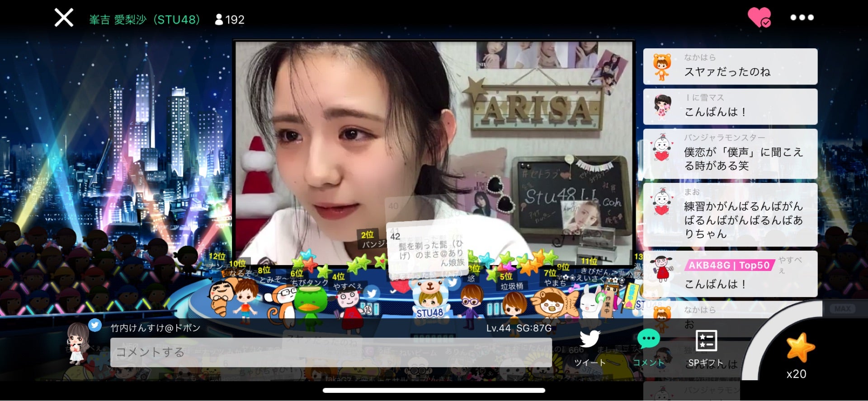Throw the orange star x20 gift

pos(800,348)
